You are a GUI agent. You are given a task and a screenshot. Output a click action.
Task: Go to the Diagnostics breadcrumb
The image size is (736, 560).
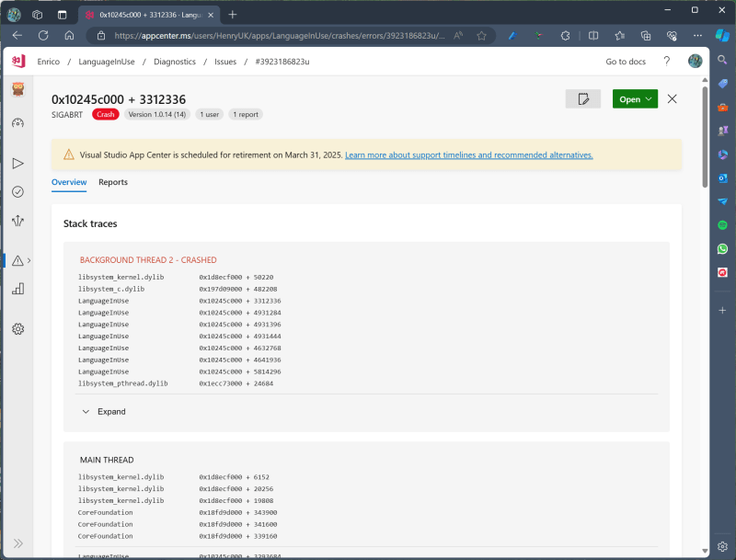pos(175,62)
